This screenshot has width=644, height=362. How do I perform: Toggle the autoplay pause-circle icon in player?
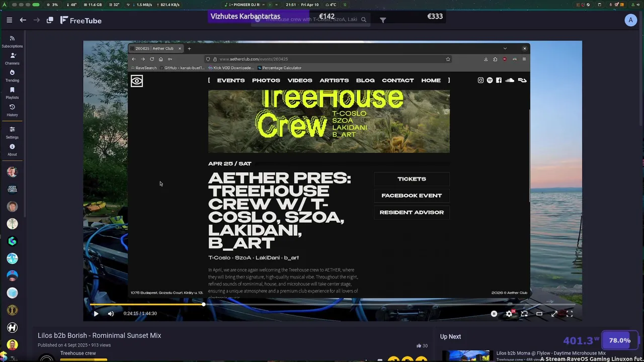click(494, 314)
